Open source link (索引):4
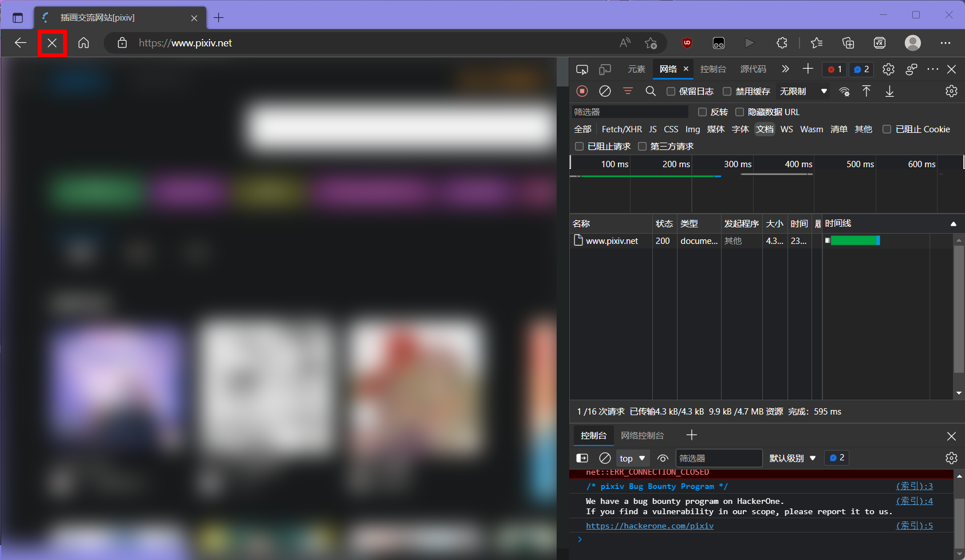This screenshot has width=965, height=560. pos(915,501)
